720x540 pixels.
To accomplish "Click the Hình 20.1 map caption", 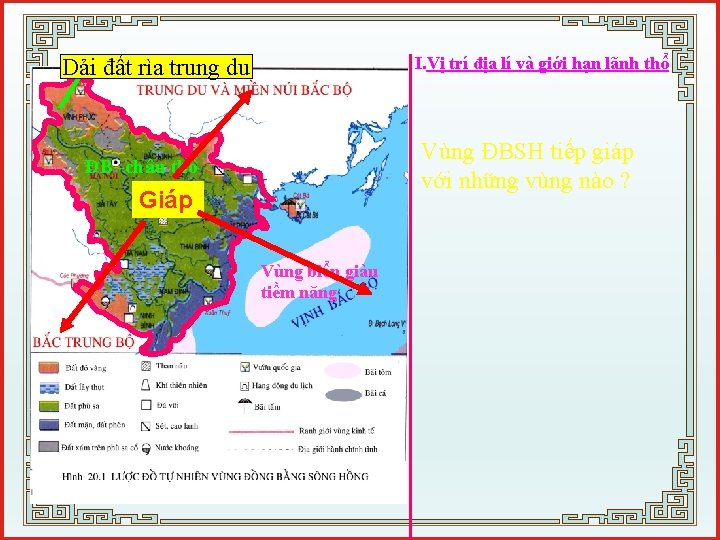I will 215,477.
